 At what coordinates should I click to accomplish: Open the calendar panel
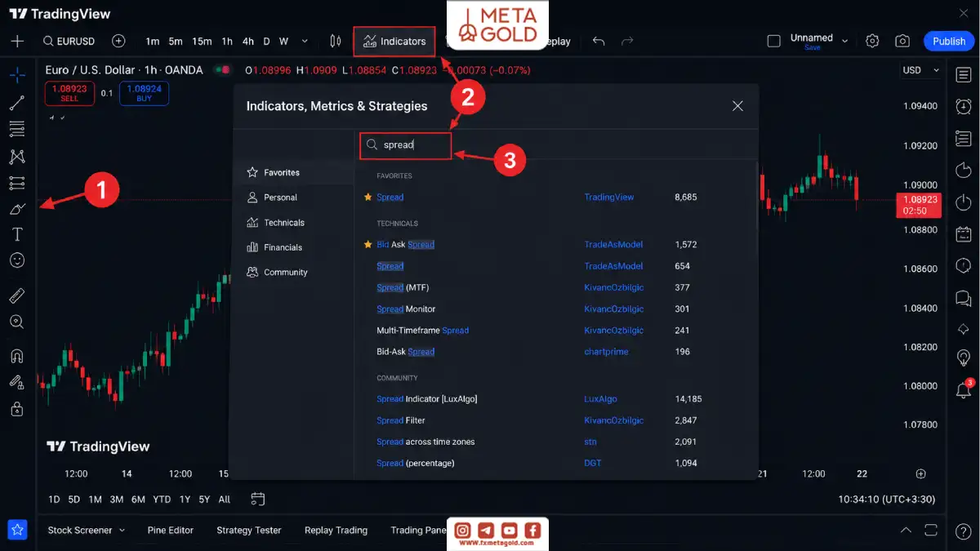[963, 233]
